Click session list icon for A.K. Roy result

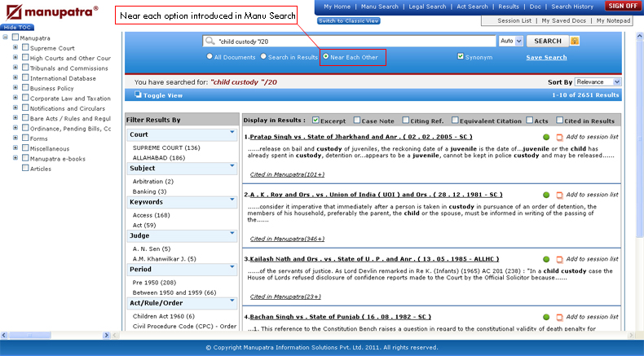559,195
